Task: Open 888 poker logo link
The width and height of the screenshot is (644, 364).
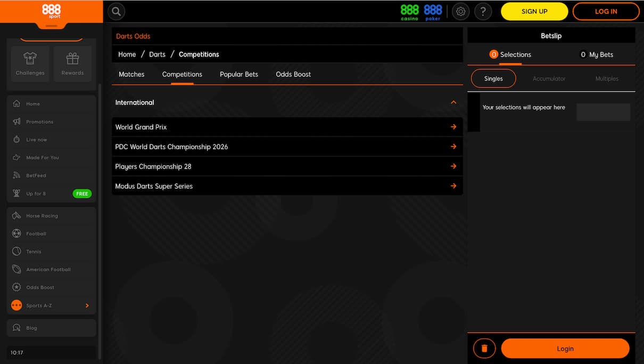Action: coord(433,12)
